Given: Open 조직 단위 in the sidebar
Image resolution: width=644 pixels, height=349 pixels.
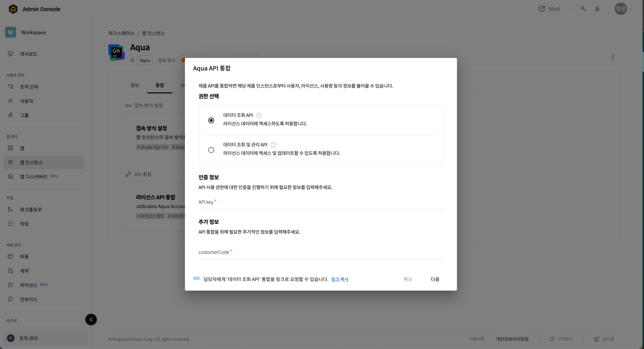Looking at the screenshot, I should click(x=29, y=87).
